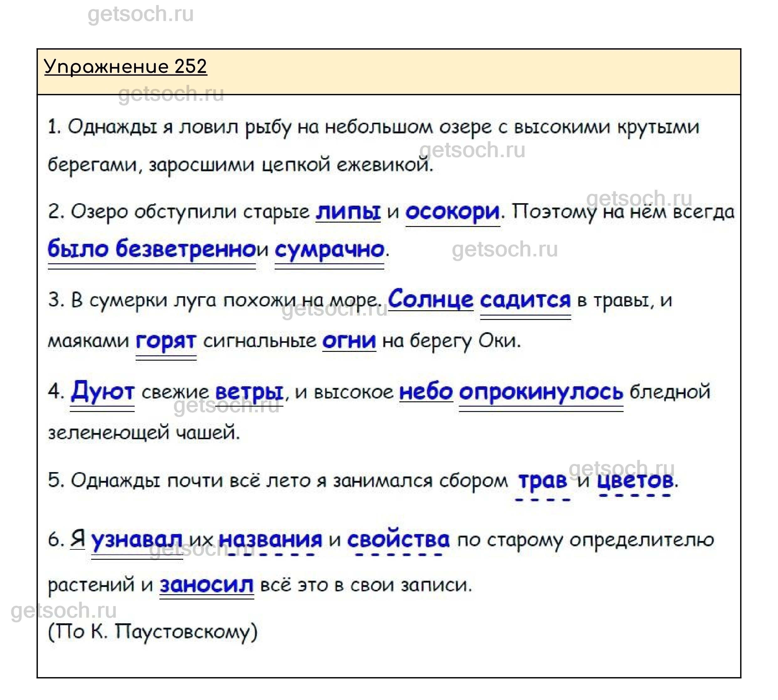Click the blue word 'огни'
Screen dimensions: 778x700
[x=349, y=341]
